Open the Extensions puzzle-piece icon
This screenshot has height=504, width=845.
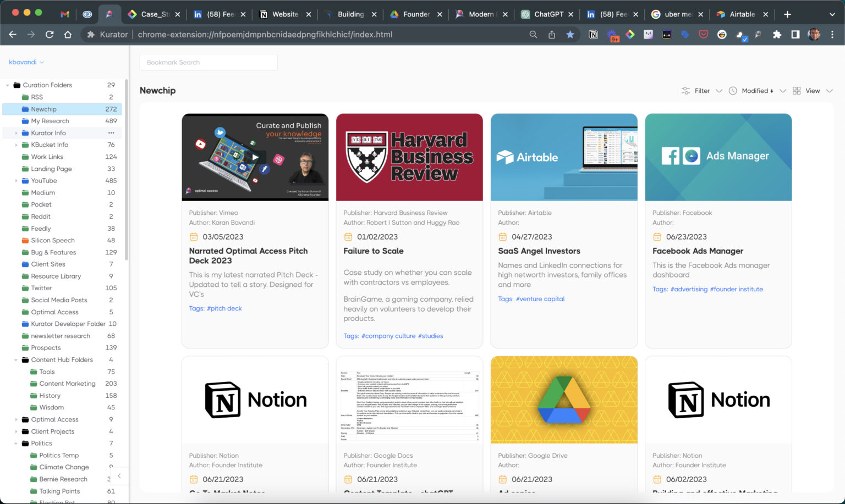click(777, 35)
